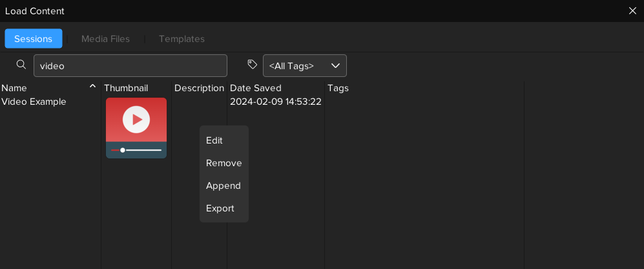Focus the search field containing "video"
The width and height of the screenshot is (644, 269).
pos(130,66)
